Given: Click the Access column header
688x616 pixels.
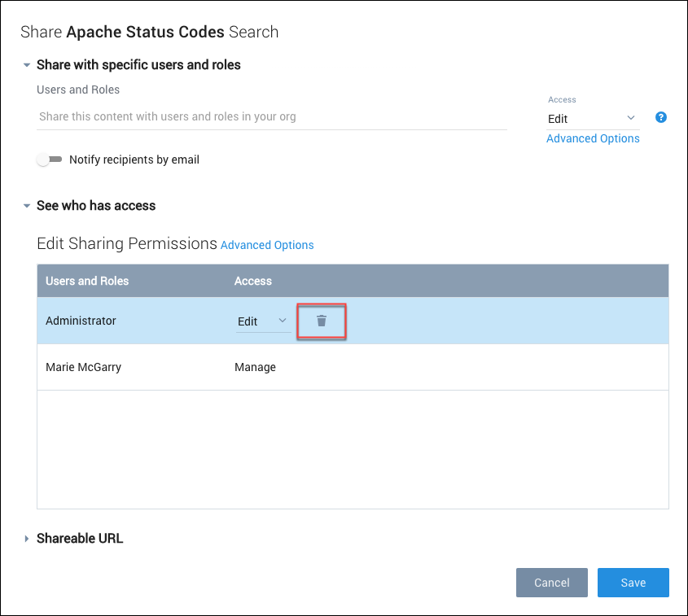Looking at the screenshot, I should [x=253, y=281].
